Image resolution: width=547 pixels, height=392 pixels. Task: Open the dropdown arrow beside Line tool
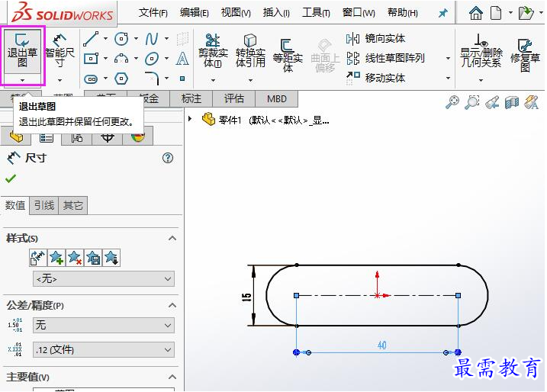(x=105, y=39)
